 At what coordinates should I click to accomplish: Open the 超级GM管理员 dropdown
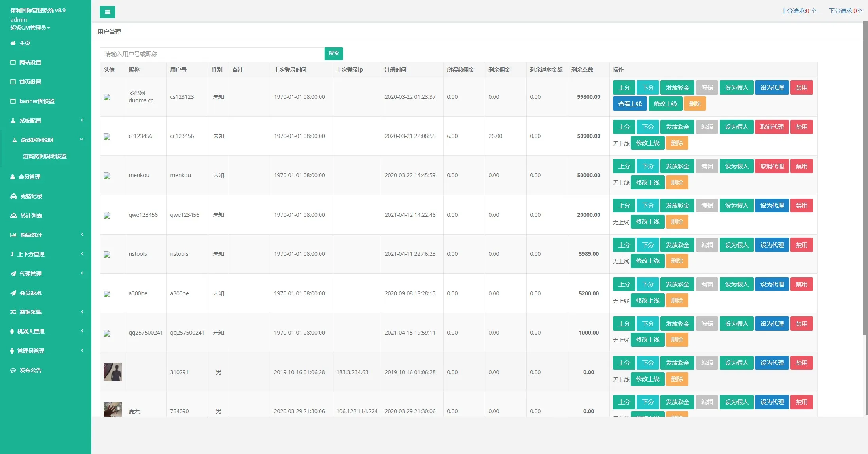[x=30, y=28]
